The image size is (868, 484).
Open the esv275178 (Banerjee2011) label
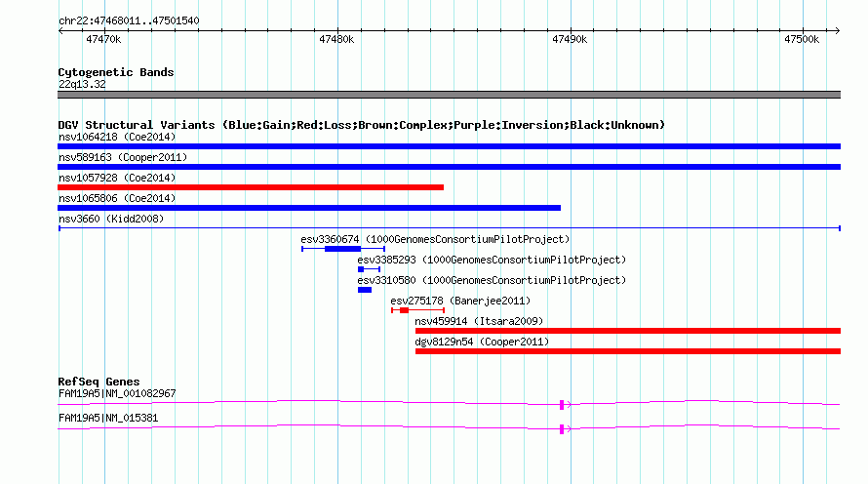pyautogui.click(x=460, y=301)
